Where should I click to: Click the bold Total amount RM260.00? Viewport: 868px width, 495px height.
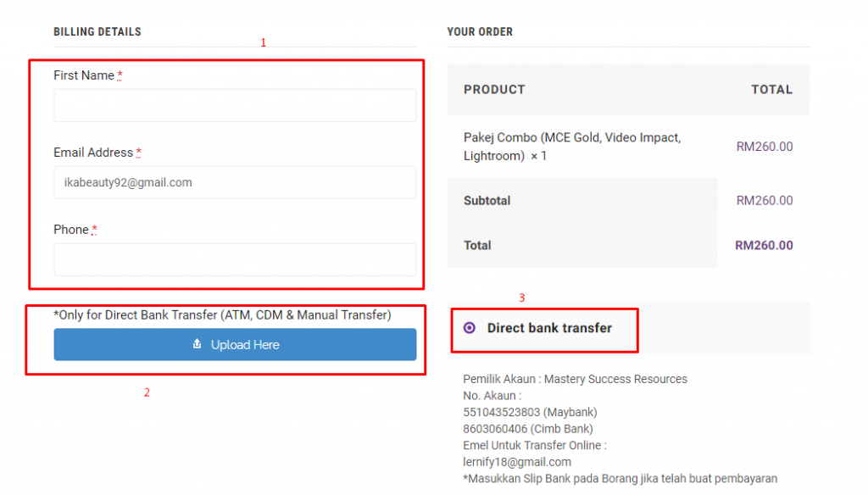[764, 245]
